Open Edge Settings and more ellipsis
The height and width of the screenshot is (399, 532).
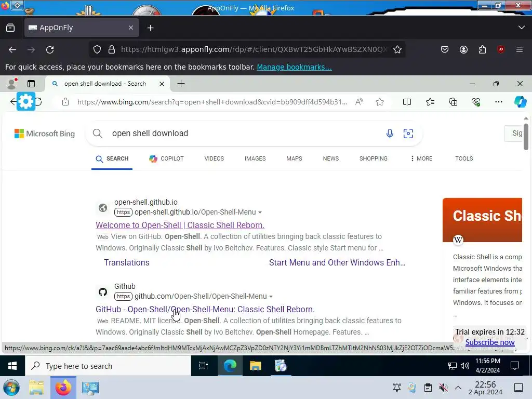click(498, 102)
